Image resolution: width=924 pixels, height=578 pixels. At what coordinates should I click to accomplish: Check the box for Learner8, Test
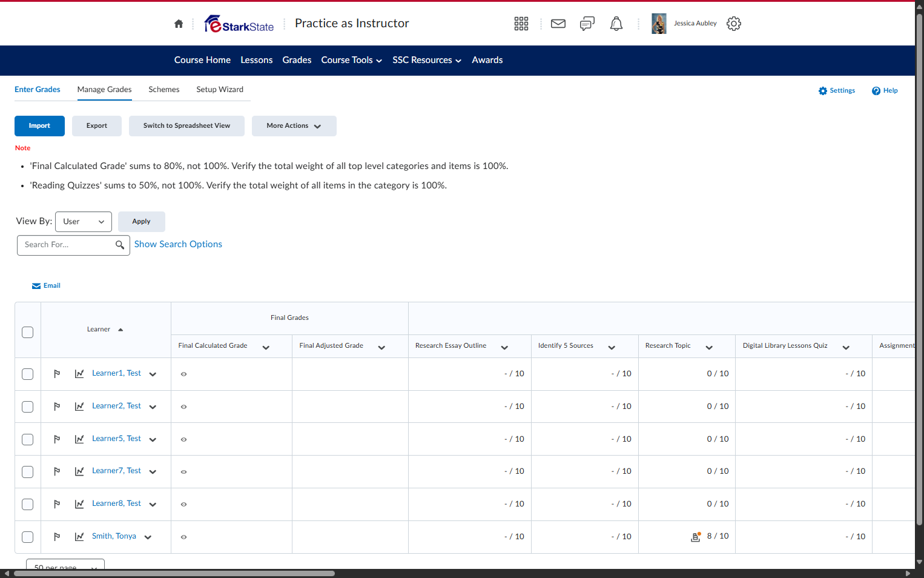28,504
